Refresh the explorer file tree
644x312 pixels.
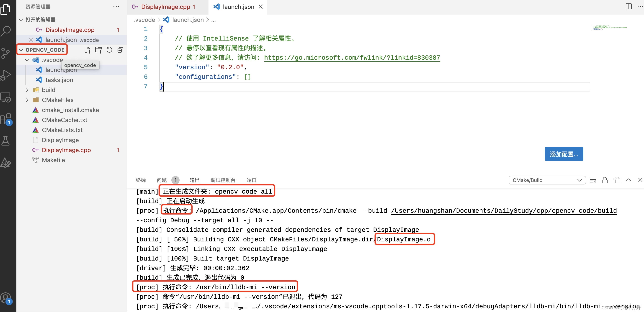tap(109, 50)
